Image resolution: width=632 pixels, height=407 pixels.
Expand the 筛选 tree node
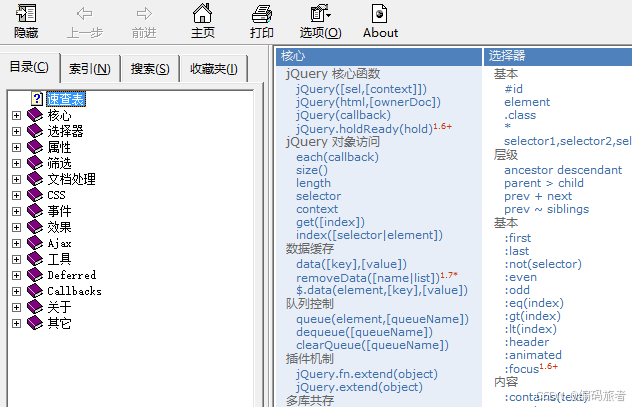click(x=16, y=163)
